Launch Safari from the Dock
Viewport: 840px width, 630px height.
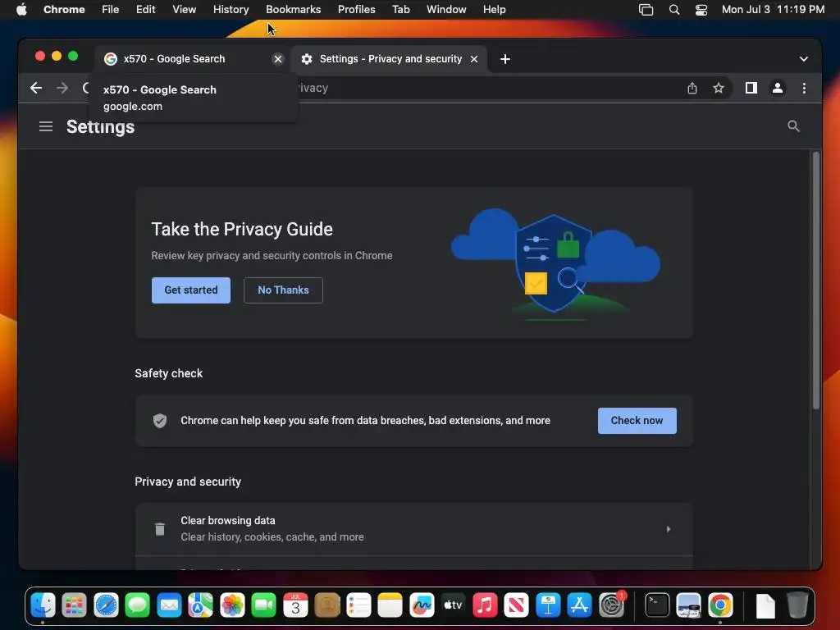click(106, 606)
